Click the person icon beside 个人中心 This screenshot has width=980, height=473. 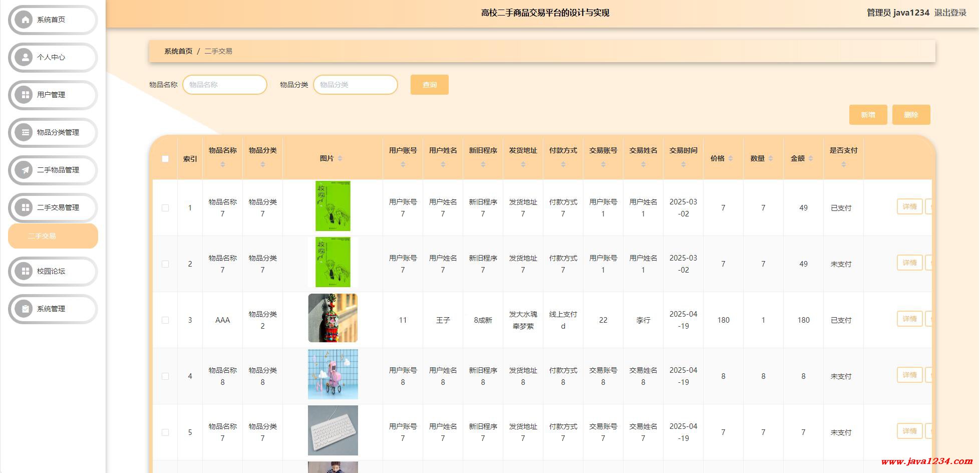[x=24, y=57]
